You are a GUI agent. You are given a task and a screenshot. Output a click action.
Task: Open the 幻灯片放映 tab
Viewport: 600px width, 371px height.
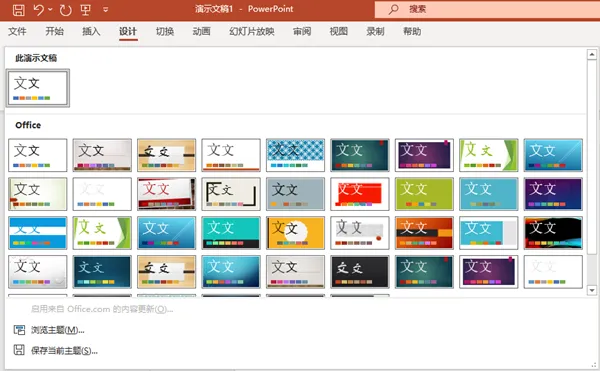pos(252,31)
